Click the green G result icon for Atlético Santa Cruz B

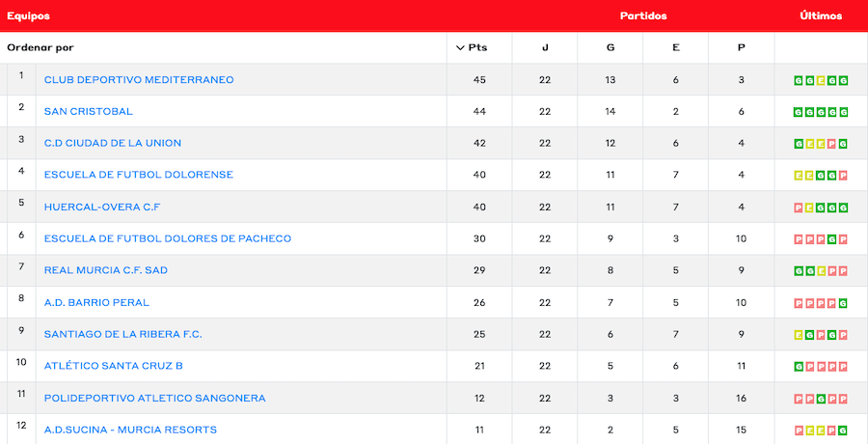(798, 367)
